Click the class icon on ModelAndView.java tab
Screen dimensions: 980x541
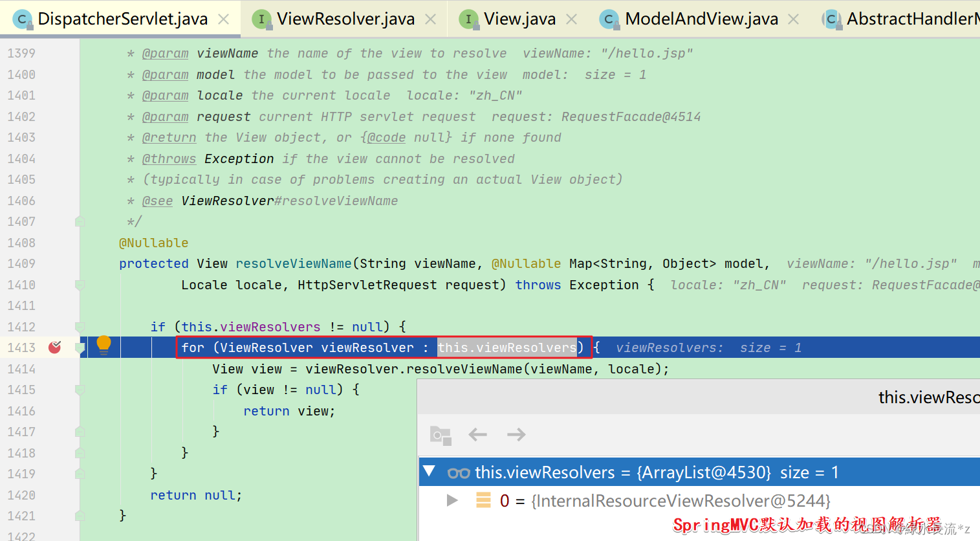coord(609,19)
